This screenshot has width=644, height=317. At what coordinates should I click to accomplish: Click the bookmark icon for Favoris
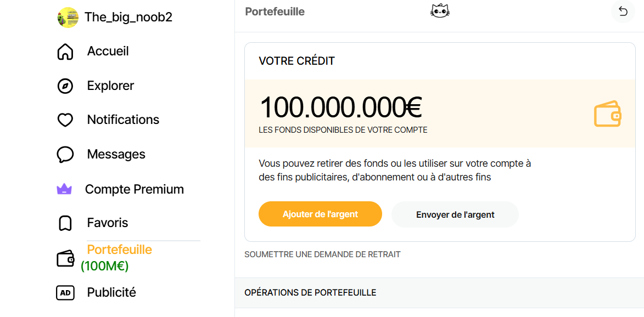(x=65, y=224)
